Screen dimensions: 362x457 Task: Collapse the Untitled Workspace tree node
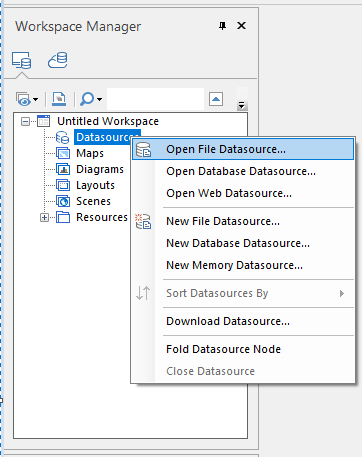click(25, 121)
